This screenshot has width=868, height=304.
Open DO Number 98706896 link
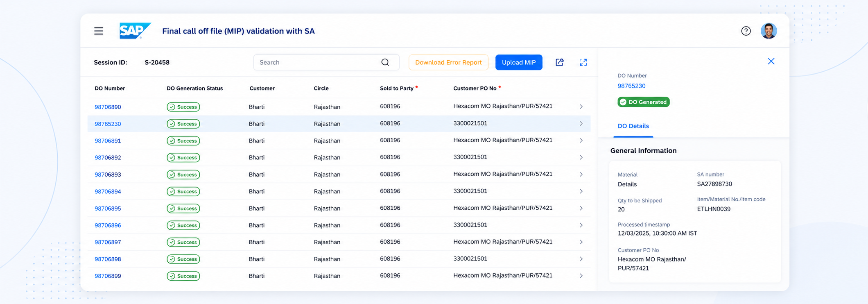click(x=108, y=225)
